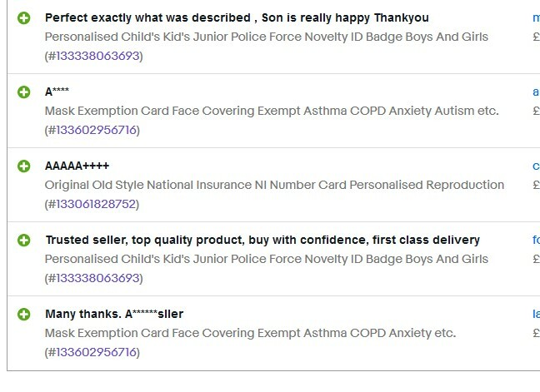Click the "Trusted seller, top quality product" comment text
The height and width of the screenshot is (392, 540).
click(x=262, y=240)
